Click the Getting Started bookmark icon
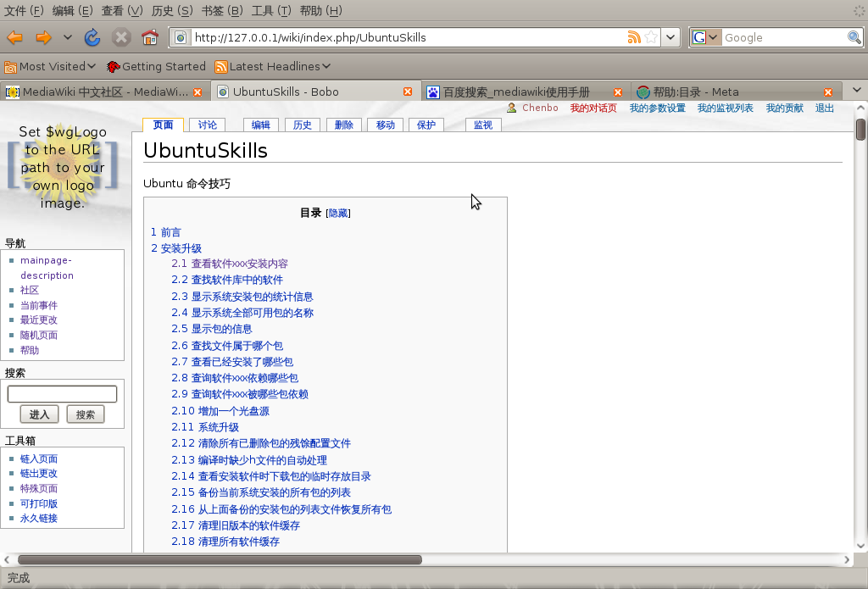The image size is (868, 589). (x=113, y=67)
